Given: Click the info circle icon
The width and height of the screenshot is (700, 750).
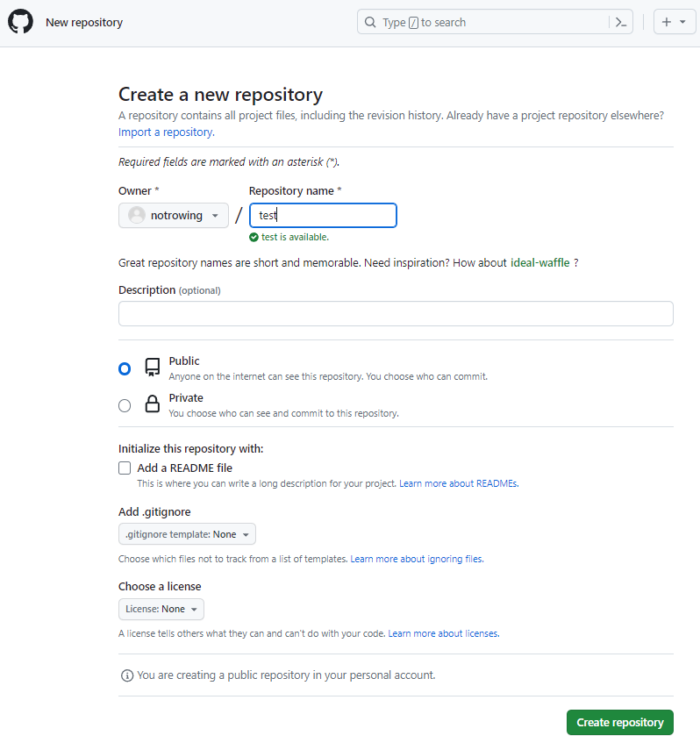Looking at the screenshot, I should tap(127, 675).
